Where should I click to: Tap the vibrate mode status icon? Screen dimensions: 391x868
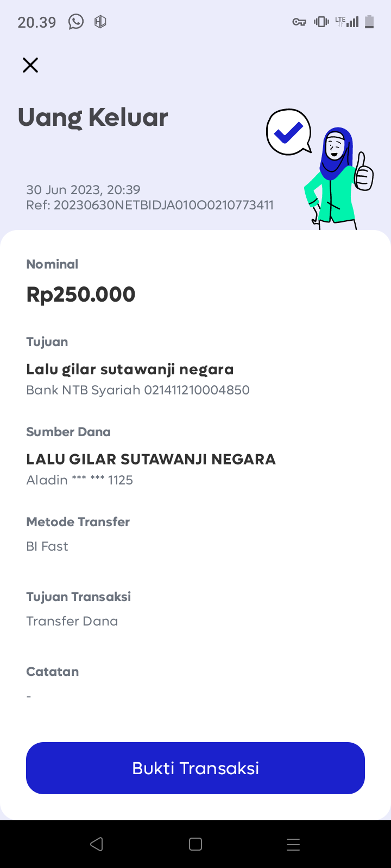pyautogui.click(x=321, y=22)
